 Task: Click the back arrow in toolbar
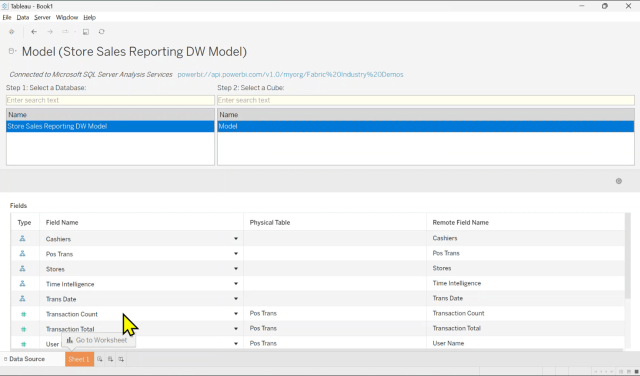[x=34, y=32]
